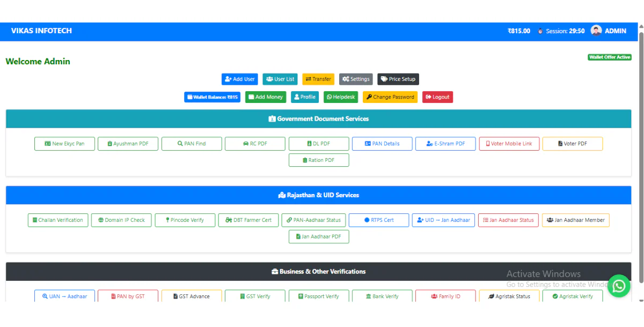Screen dimensions: 644x327
Task: Open the User List page
Action: (280, 79)
